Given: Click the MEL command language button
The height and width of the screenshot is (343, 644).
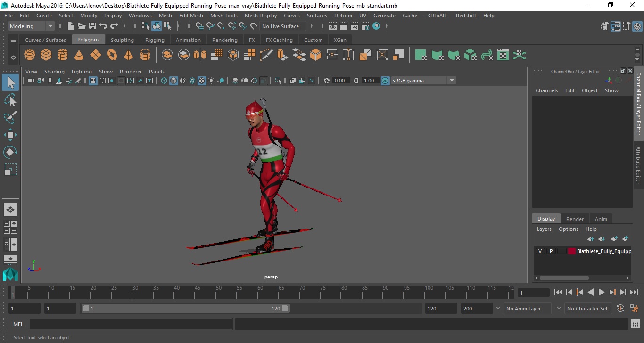Looking at the screenshot, I should [x=18, y=324].
